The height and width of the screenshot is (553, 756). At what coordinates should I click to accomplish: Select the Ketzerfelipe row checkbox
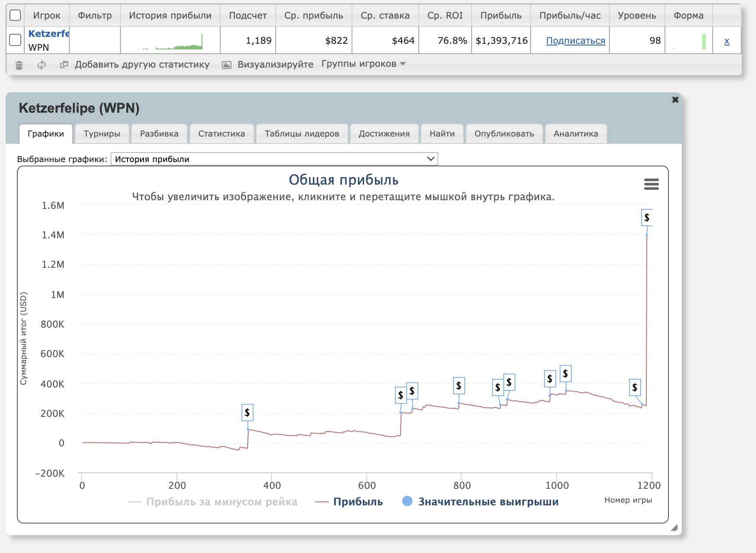15,40
